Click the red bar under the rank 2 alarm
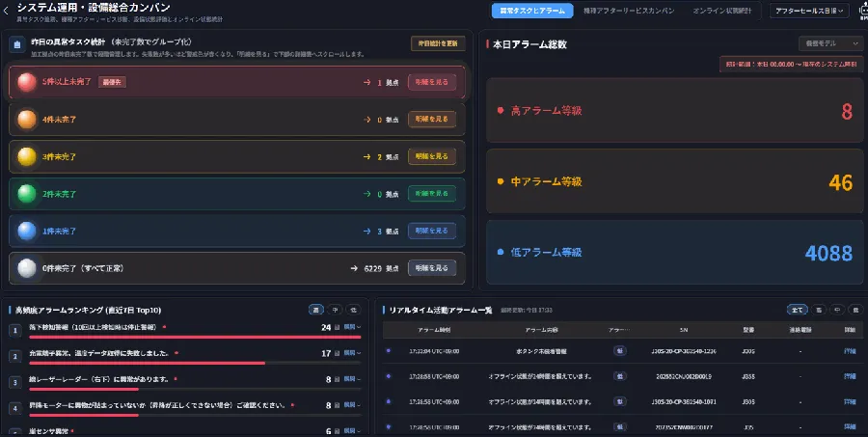The height and width of the screenshot is (437, 868). pyautogui.click(x=147, y=363)
